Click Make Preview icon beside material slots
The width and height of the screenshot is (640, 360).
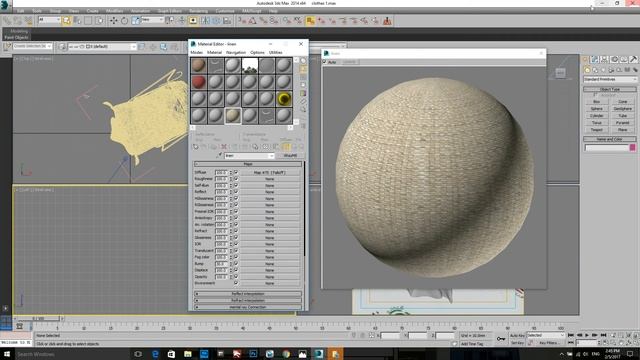(x=303, y=102)
